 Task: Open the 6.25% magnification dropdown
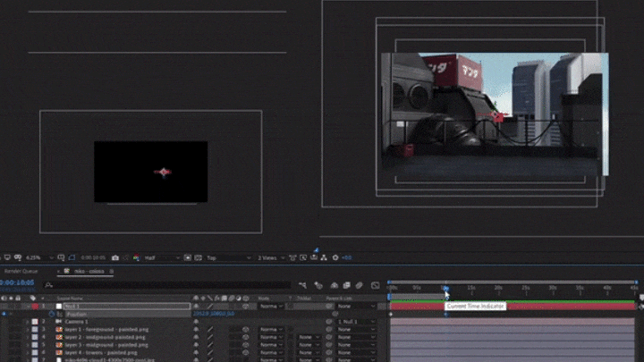click(x=39, y=257)
